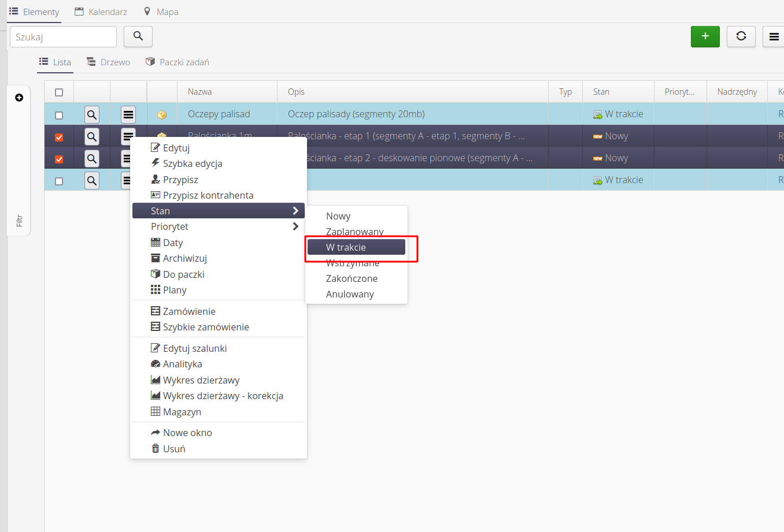Switch to the Kalendarz tab
The image size is (784, 532).
[x=101, y=12]
